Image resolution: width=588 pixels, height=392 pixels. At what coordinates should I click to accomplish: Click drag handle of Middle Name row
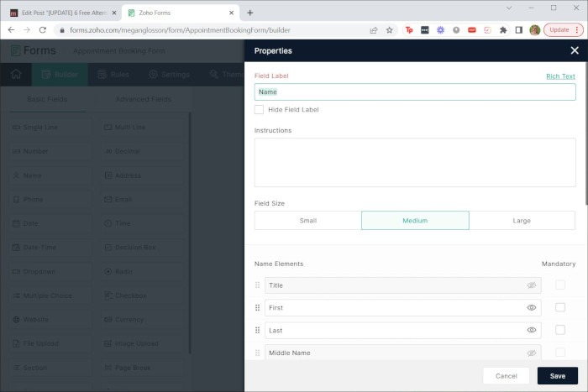pos(257,353)
